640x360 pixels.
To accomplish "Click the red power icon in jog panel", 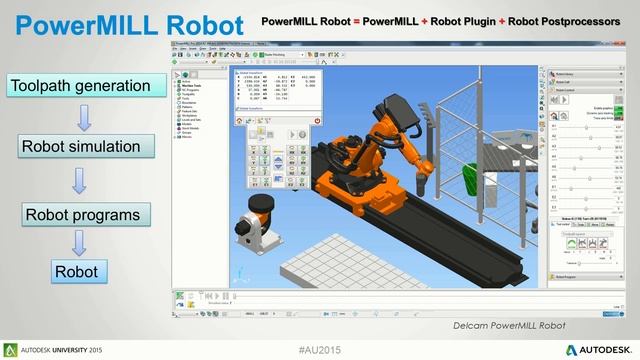I will click(317, 121).
